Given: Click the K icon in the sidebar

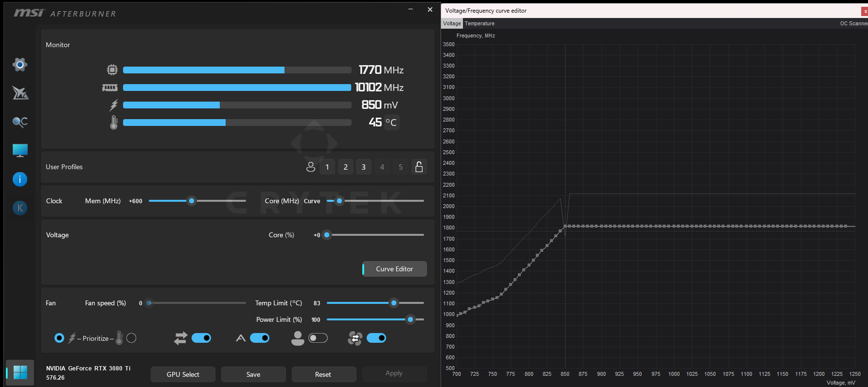Looking at the screenshot, I should tap(20, 208).
